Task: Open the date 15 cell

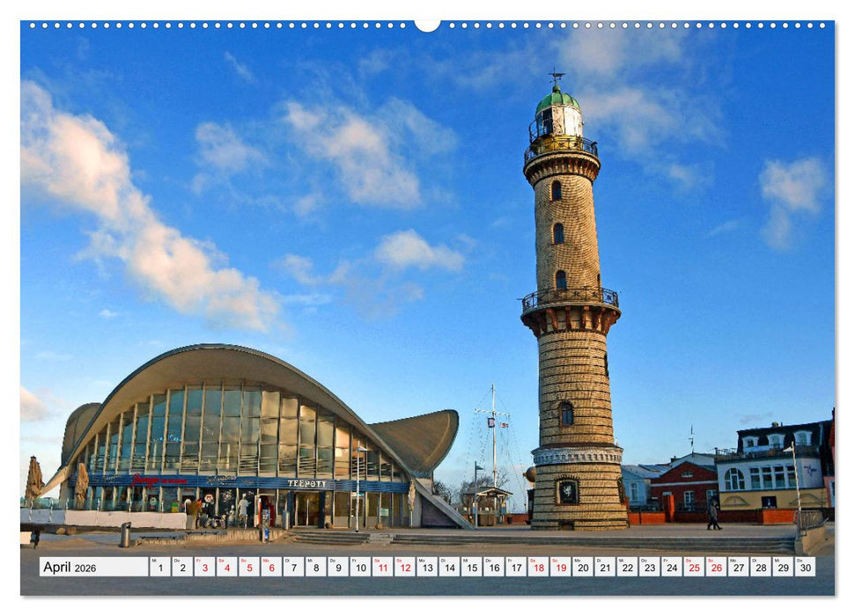Action: pyautogui.click(x=470, y=568)
